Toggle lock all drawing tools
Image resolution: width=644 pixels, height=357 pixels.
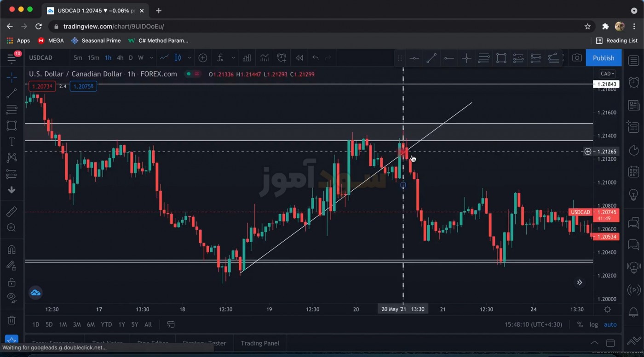11,282
